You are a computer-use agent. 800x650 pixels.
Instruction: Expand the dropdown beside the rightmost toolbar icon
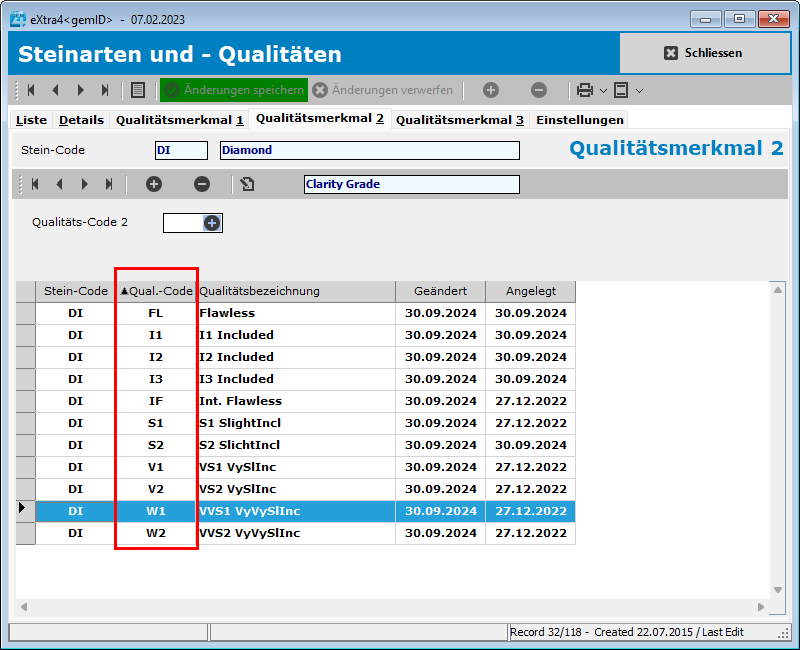(638, 91)
